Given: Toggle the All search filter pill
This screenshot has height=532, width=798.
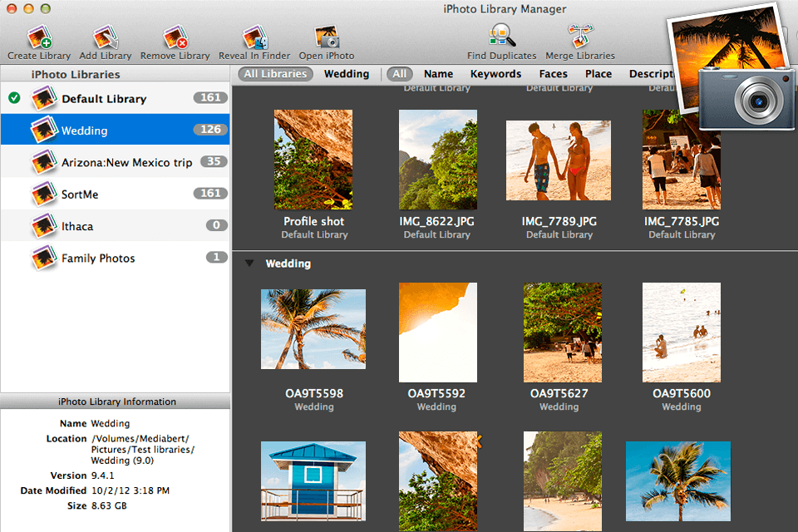Looking at the screenshot, I should pyautogui.click(x=400, y=74).
